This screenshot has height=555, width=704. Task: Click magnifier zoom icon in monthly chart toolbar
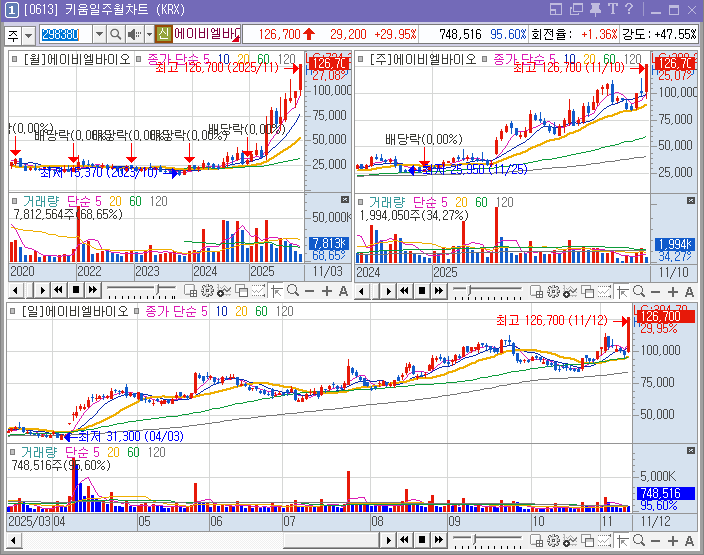tap(293, 291)
